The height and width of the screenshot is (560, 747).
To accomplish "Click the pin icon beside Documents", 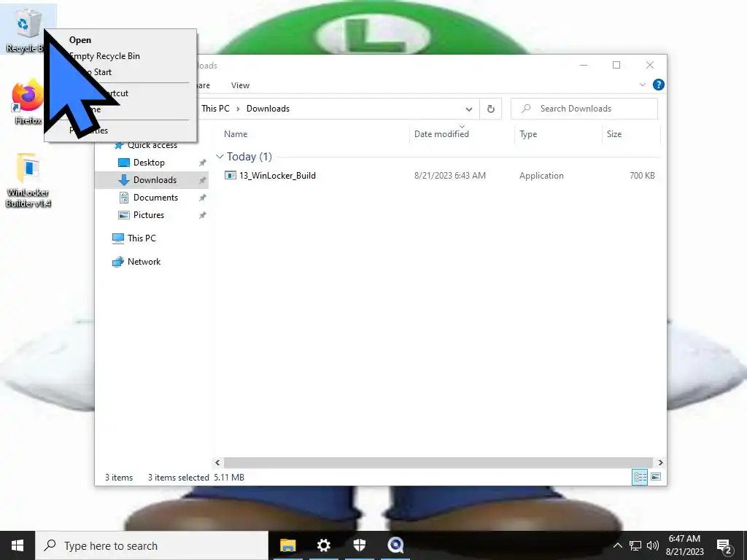I will coord(203,198).
